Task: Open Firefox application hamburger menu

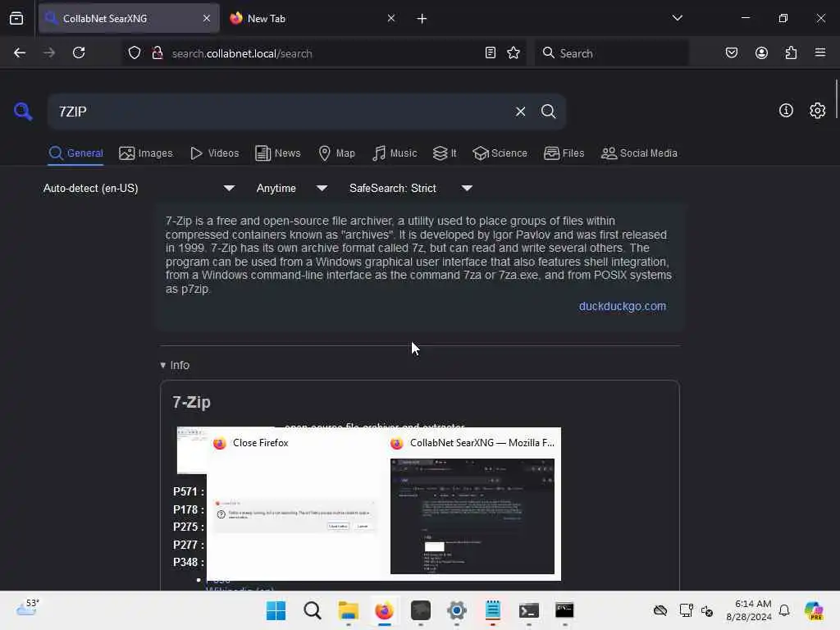Action: (x=820, y=52)
